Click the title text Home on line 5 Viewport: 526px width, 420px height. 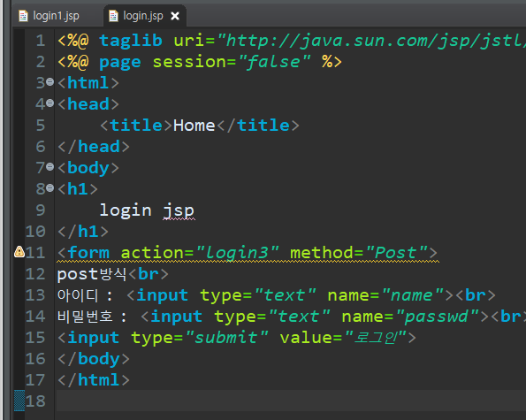194,126
